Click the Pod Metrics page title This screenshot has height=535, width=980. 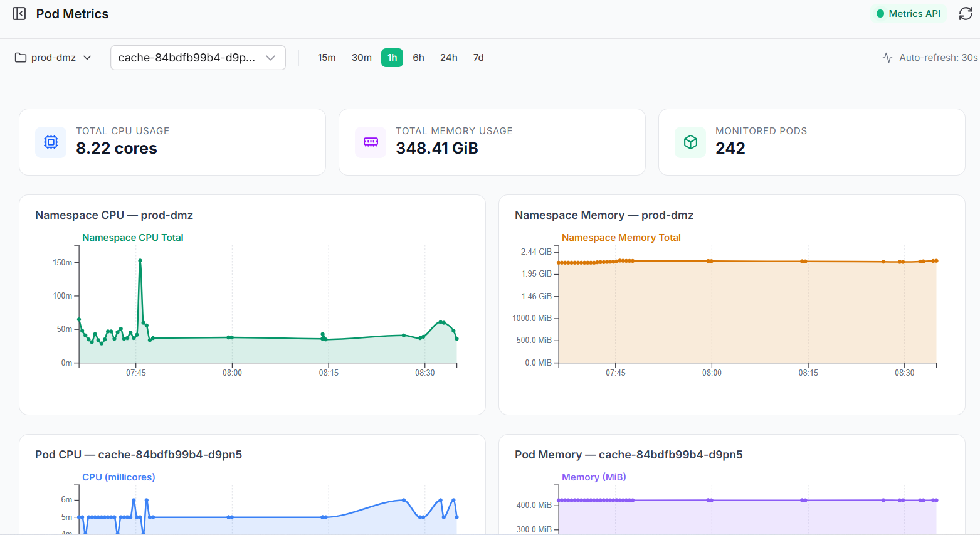tap(72, 14)
